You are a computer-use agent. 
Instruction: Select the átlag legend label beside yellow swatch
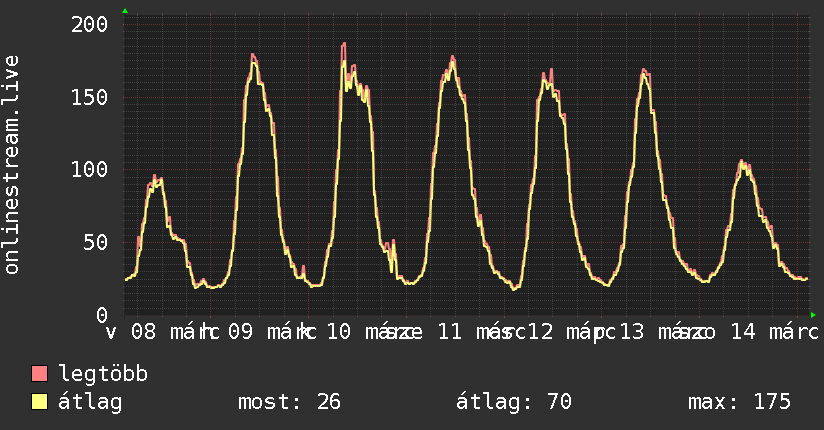tap(90, 402)
